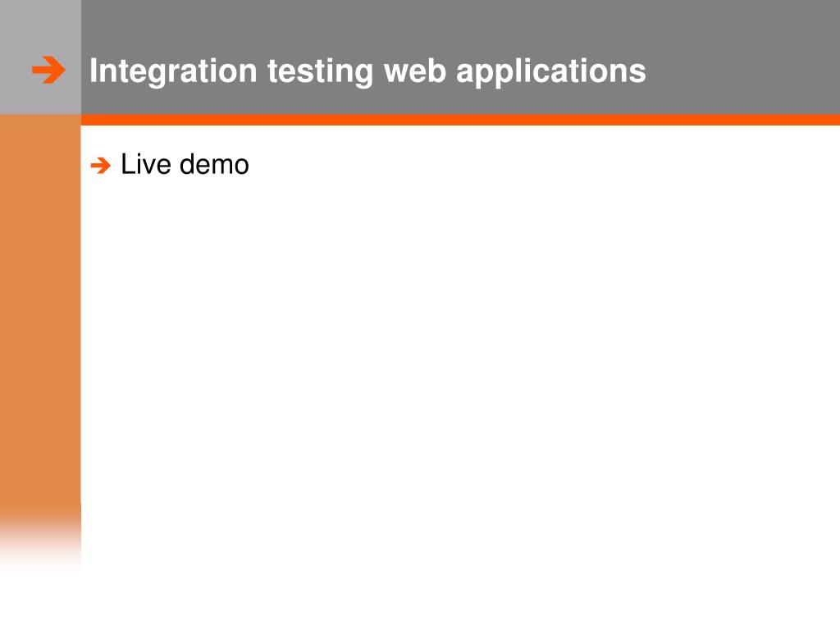Click the large orange arrow beside the title
Viewport: 840px width, 630px height.
click(48, 70)
